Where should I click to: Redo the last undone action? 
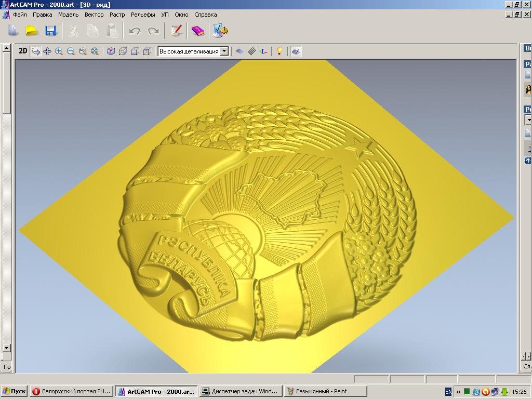pyautogui.click(x=154, y=31)
